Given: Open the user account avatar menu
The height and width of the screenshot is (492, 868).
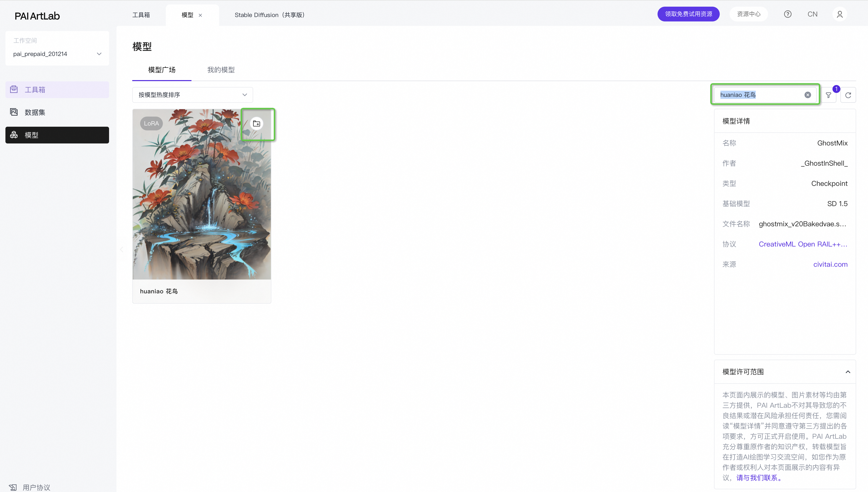Looking at the screenshot, I should coord(840,14).
